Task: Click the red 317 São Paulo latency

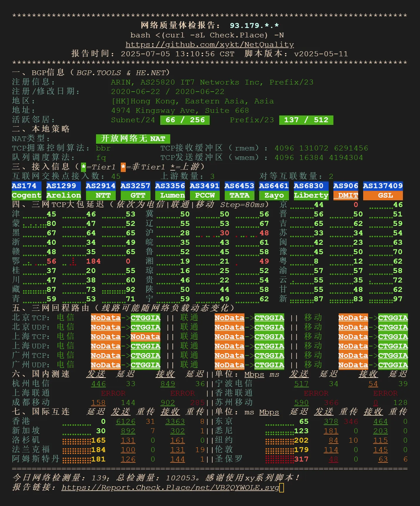Action: point(301,459)
